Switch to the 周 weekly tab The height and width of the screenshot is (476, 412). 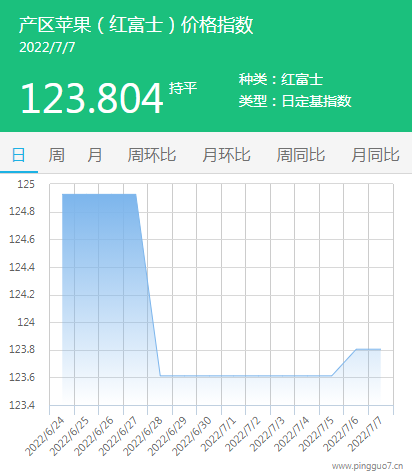[56, 155]
